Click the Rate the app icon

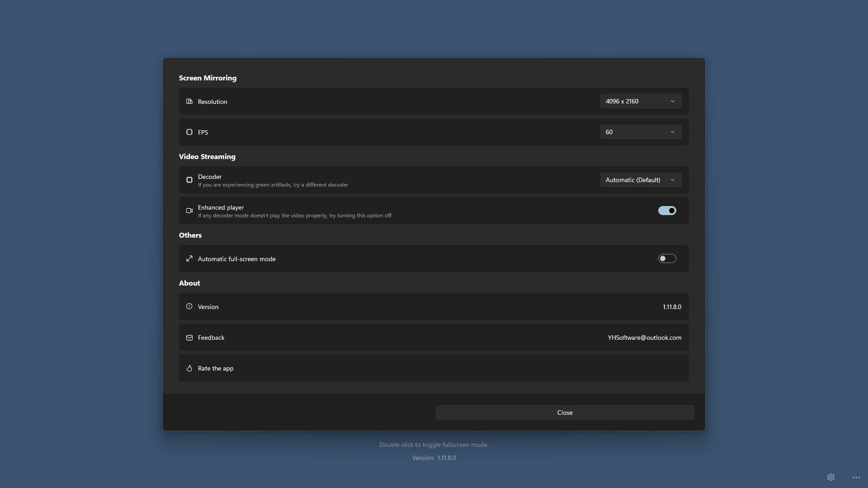coord(189,368)
